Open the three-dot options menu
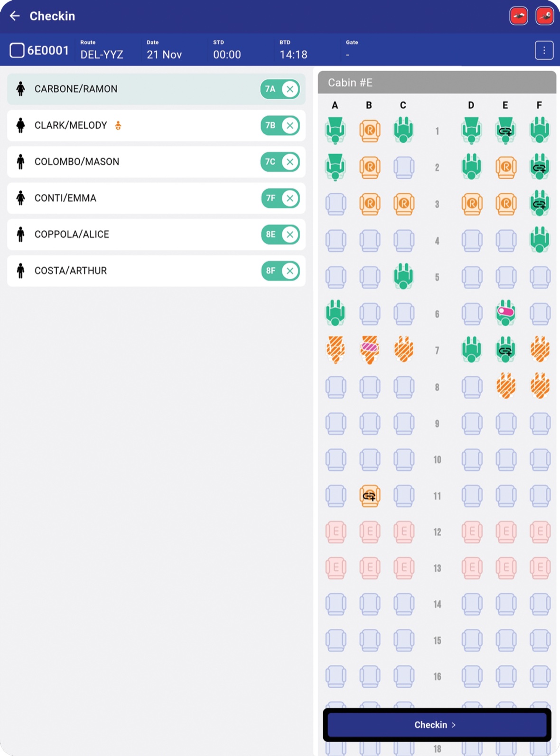 click(x=544, y=50)
